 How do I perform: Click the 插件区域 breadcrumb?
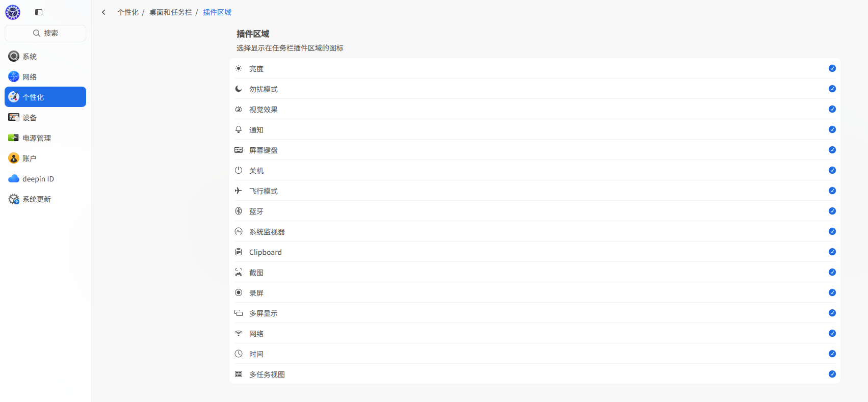click(217, 12)
